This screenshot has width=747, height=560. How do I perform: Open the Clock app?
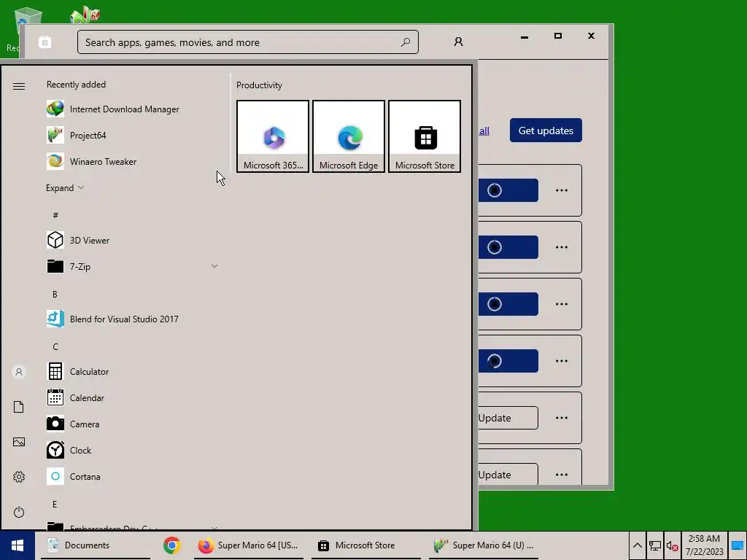pos(133,450)
